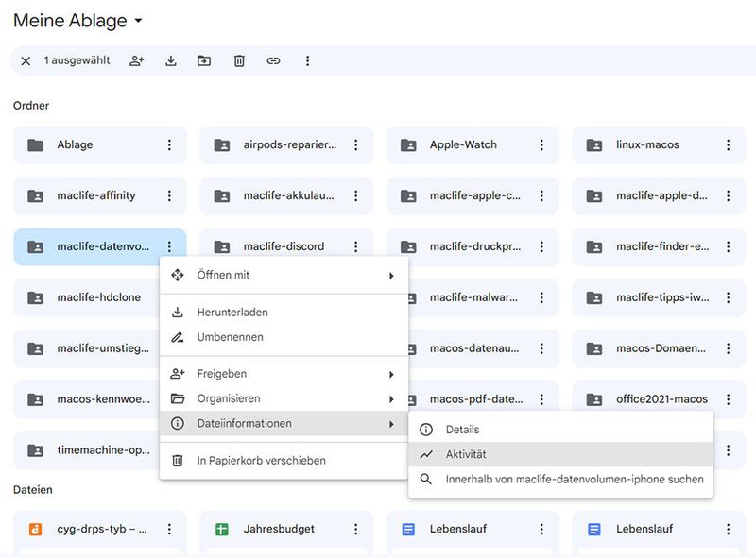This screenshot has width=756, height=558.
Task: Copy a link using the link icon
Action: [273, 60]
